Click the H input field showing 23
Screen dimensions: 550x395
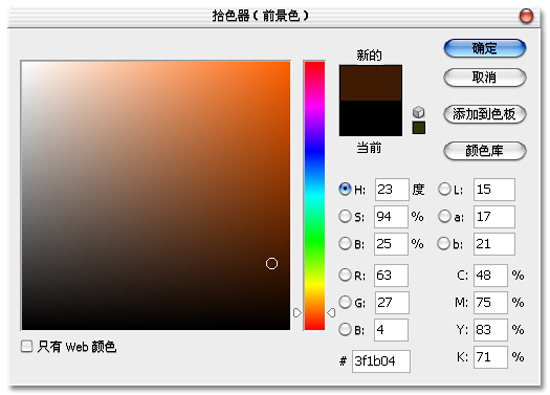coord(392,189)
